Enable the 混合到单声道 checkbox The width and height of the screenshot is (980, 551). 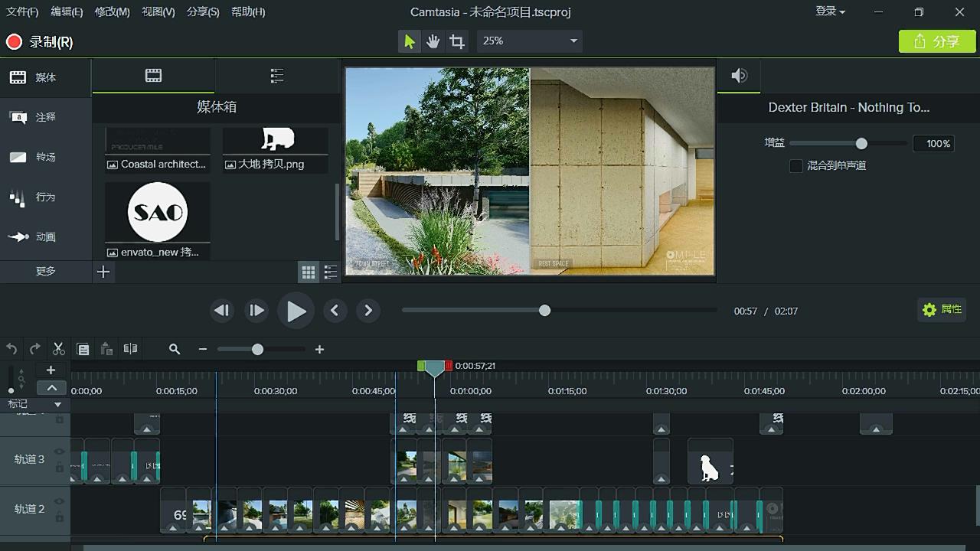coord(796,165)
